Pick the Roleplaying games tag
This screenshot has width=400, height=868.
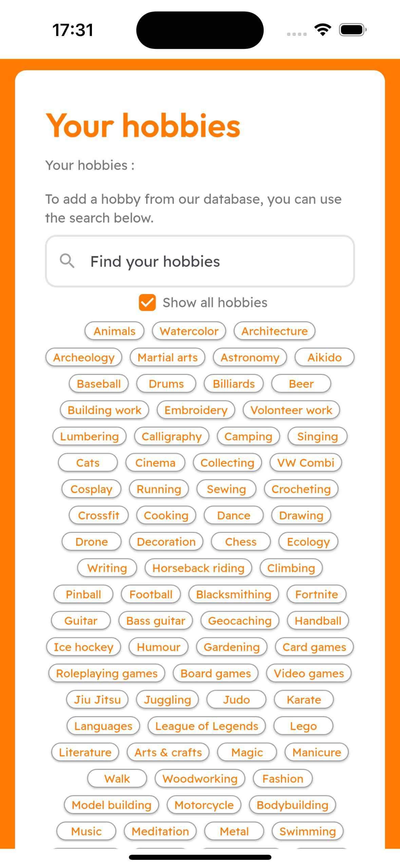(107, 673)
